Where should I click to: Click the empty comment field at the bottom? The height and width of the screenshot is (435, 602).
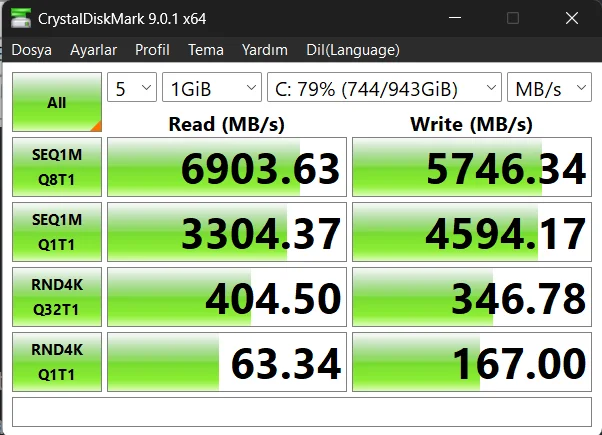point(302,412)
